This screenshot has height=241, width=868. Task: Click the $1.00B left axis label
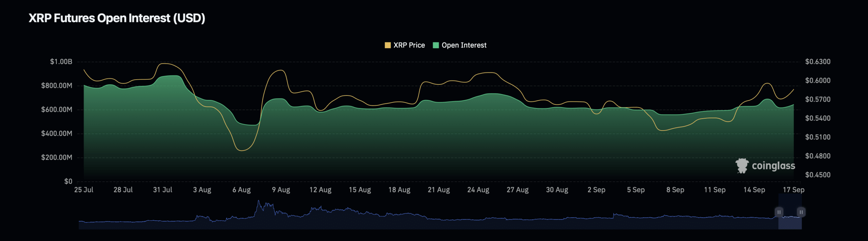[61, 62]
